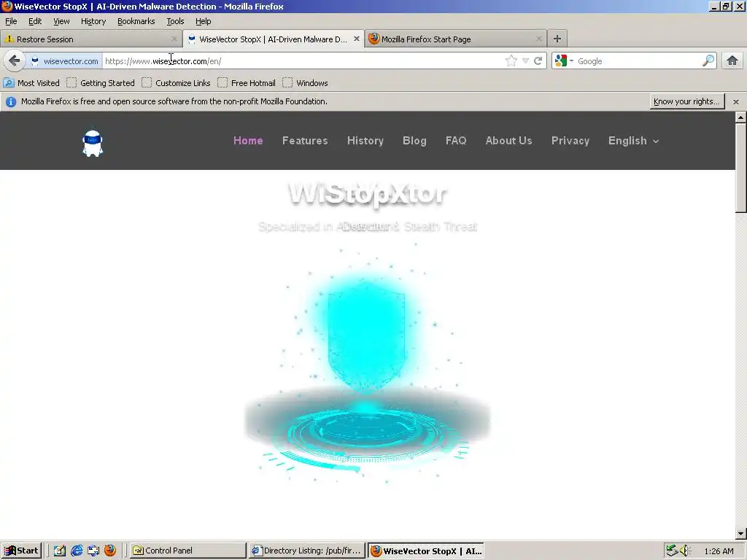Close the Restore Session tab
The image size is (747, 560).
coord(174,39)
